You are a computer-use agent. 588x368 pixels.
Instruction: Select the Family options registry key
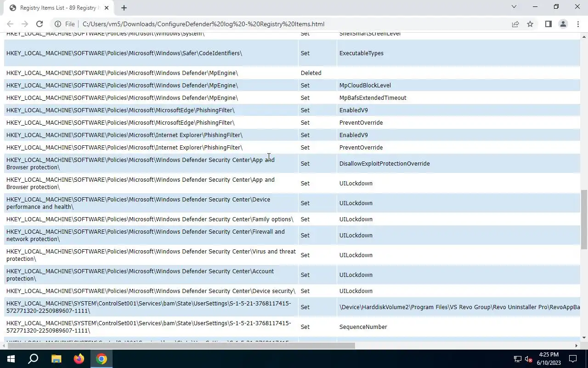(150, 219)
